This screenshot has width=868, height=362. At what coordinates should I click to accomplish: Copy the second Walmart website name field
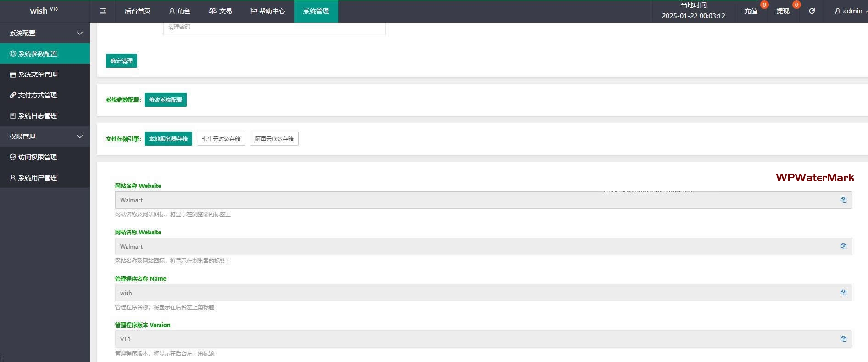point(843,246)
